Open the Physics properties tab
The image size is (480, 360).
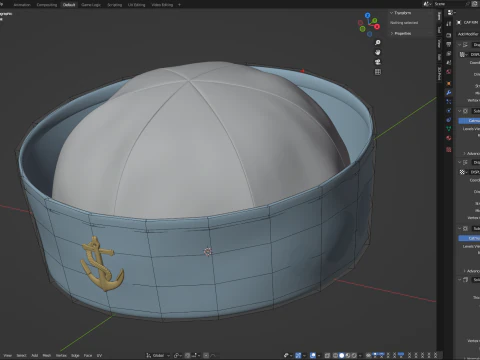[449, 111]
